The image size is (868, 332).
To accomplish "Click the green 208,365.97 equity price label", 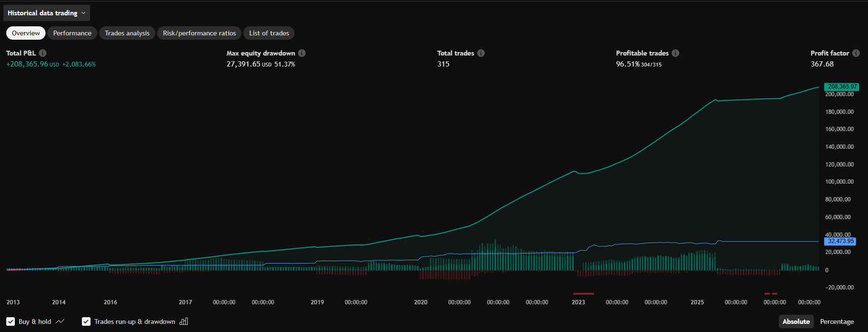I will point(842,87).
